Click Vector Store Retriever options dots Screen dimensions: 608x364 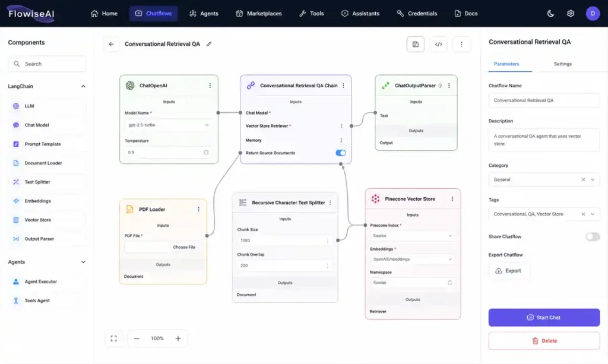tap(341, 126)
